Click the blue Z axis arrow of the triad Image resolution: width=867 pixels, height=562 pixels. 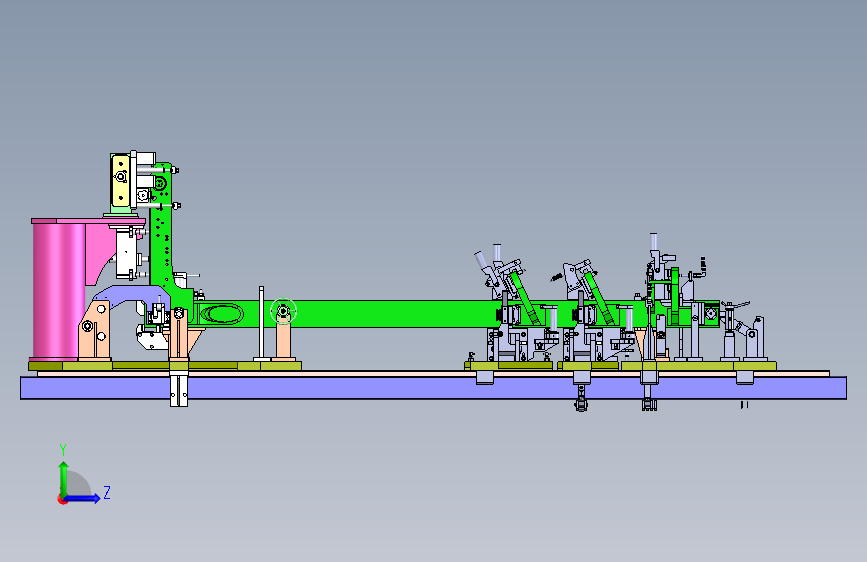click(x=83, y=498)
